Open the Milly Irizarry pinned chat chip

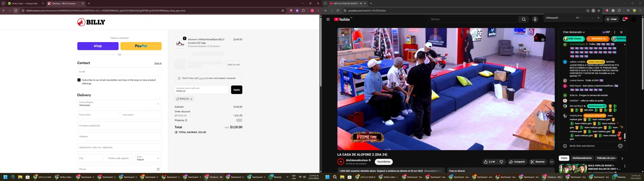point(574,39)
